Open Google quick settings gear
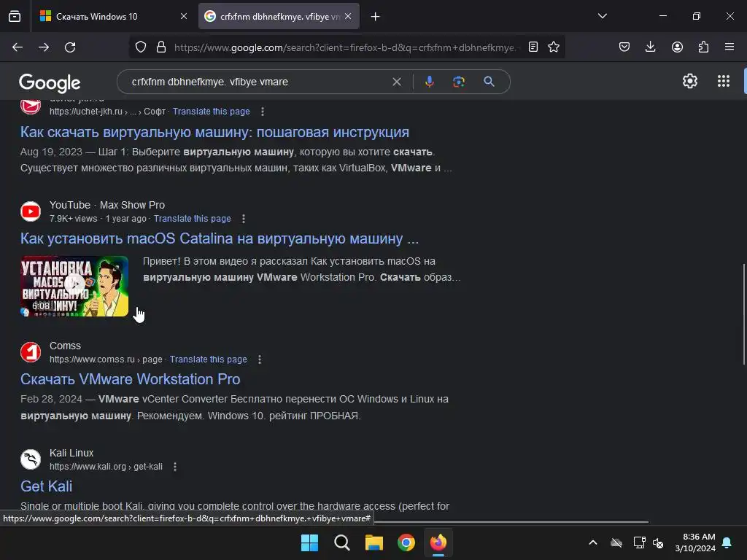Viewport: 747px width, 560px height. click(x=690, y=82)
